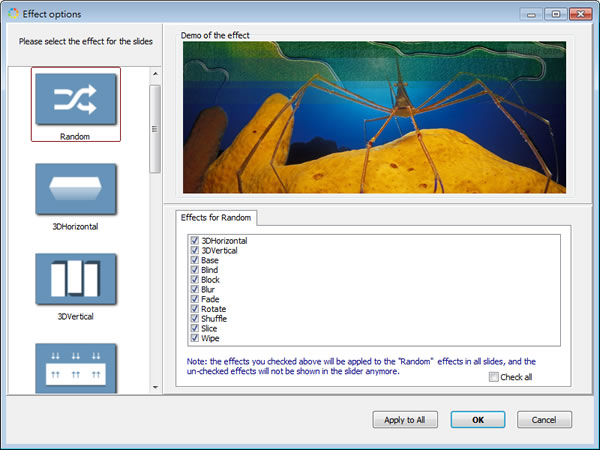Click the effect list scrollbar thumb
Viewport: 600px width, 450px height.
[x=155, y=129]
